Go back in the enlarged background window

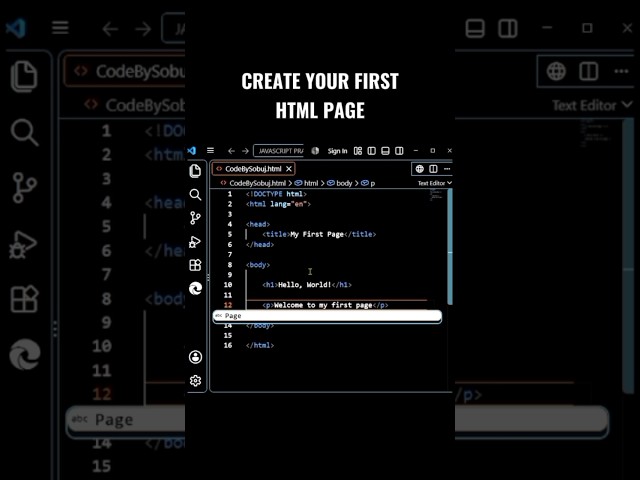110,29
